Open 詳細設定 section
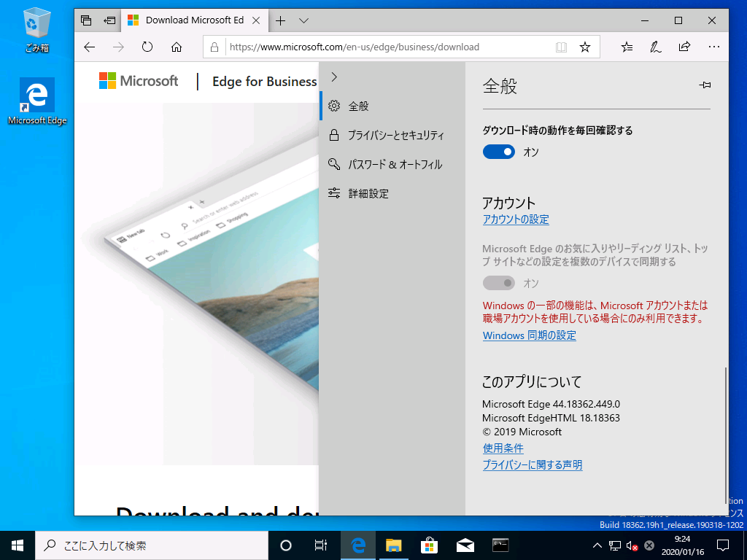Screen dimensions: 747x560 click(x=392, y=193)
